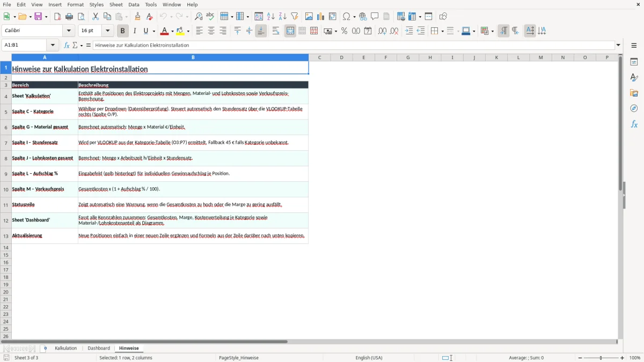Open sidebar Styles panel icon

click(634, 78)
